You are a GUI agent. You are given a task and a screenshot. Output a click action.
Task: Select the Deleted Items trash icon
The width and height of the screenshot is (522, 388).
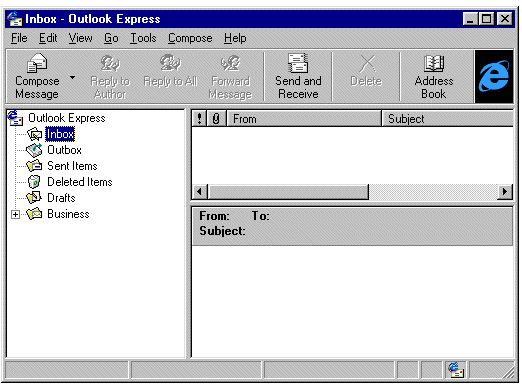tap(34, 182)
